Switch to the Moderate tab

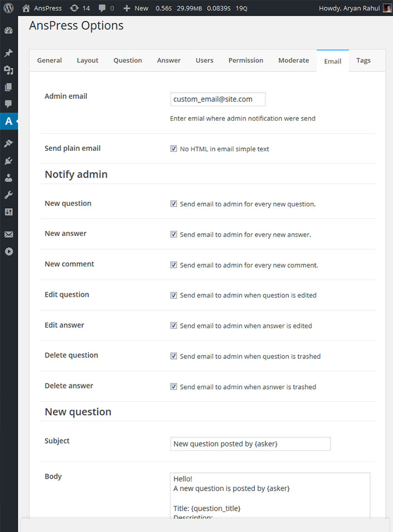293,60
